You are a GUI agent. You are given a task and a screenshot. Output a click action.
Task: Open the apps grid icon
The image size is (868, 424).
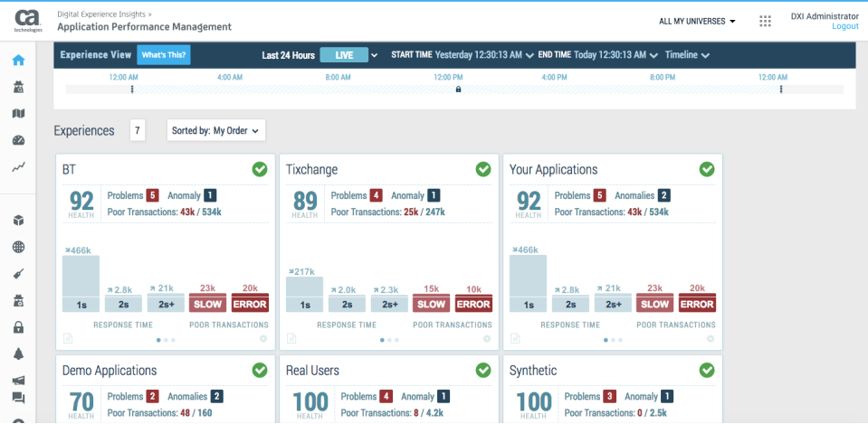(x=766, y=22)
